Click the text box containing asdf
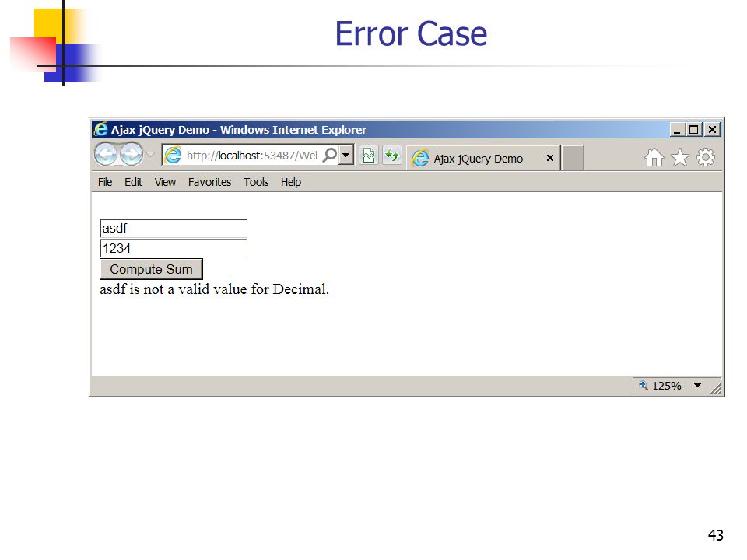The width and height of the screenshot is (747, 560). click(174, 229)
